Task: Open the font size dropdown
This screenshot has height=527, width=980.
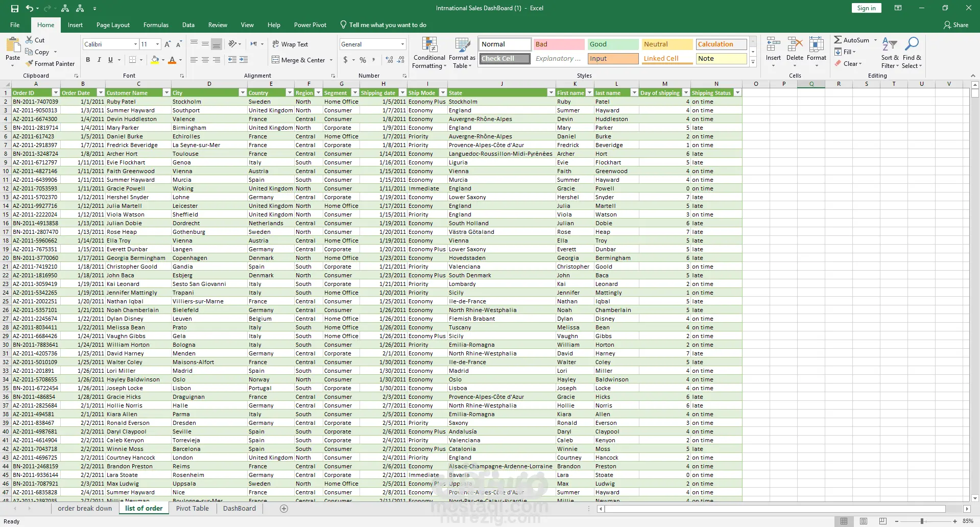Action: click(x=157, y=44)
